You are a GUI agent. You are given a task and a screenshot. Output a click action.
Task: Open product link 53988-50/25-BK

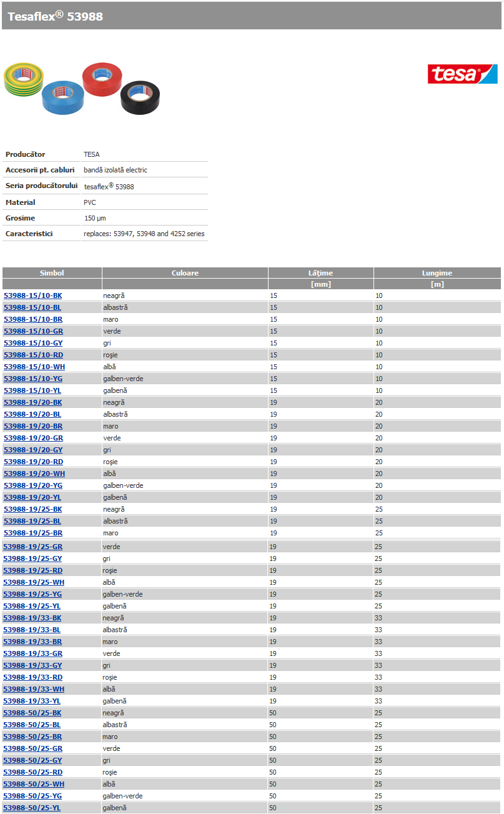click(x=33, y=713)
